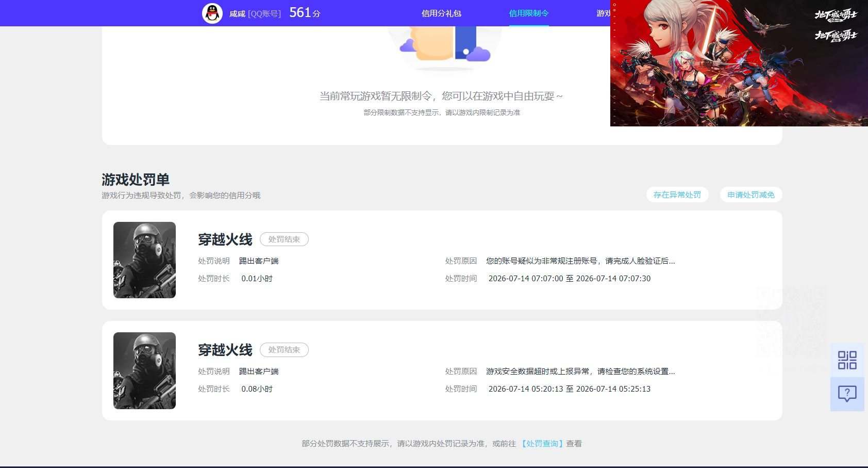
Task: Click the 存在异常处罚 button
Action: point(677,195)
